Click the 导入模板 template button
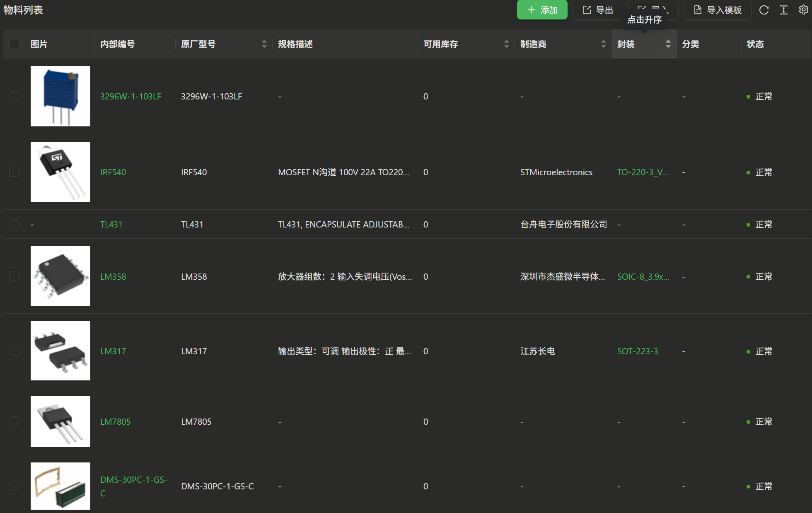This screenshot has width=812, height=513. coord(718,10)
